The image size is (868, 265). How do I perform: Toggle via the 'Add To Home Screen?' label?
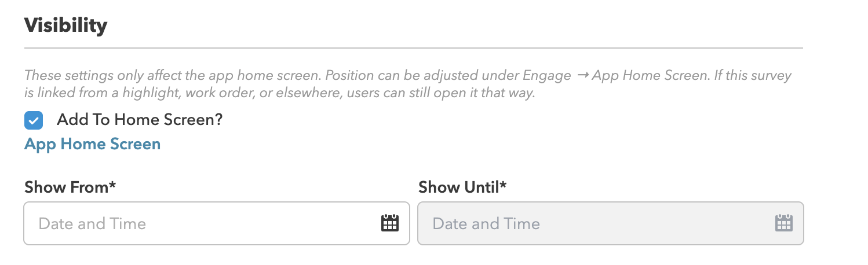pyautogui.click(x=140, y=120)
